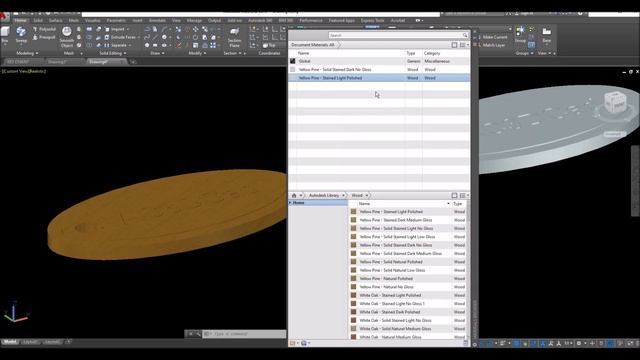This screenshot has height=360, width=640.
Task: Open the Solid ribbon tab
Action: point(38,20)
